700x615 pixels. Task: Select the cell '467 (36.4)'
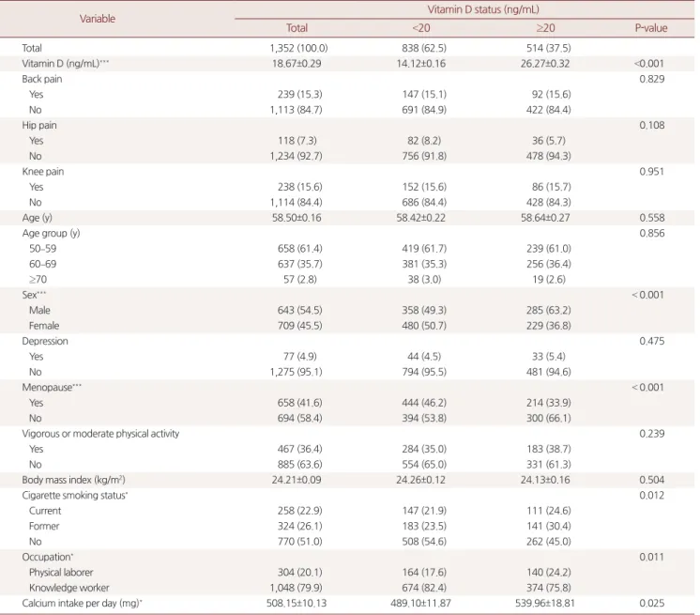[299, 449]
